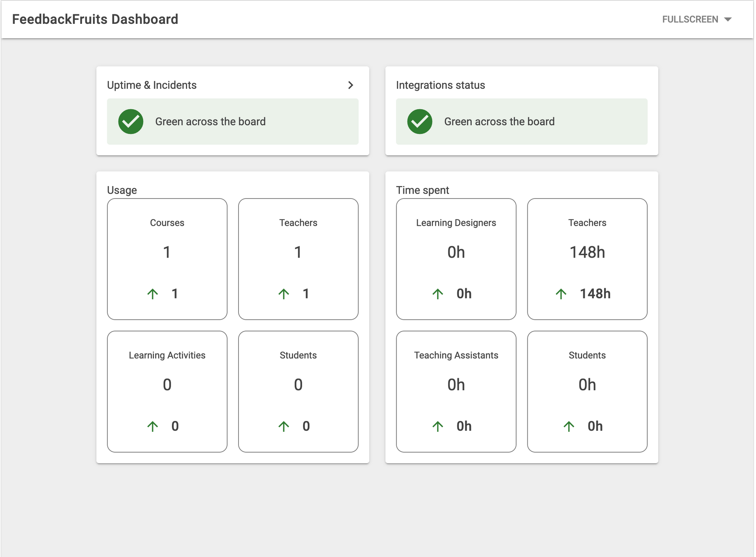This screenshot has height=557, width=756.
Task: Click the Uptime & Incidents heading
Action: [x=152, y=85]
